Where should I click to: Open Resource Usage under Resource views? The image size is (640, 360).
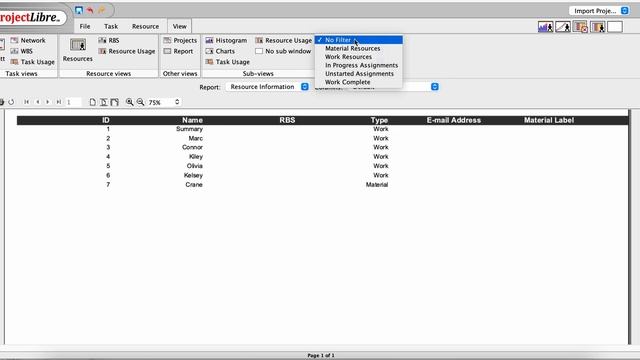[x=127, y=51]
